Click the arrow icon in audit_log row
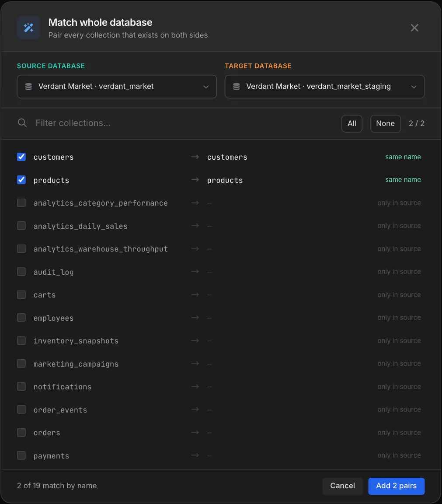Image resolution: width=442 pixels, height=504 pixels. coord(195,272)
